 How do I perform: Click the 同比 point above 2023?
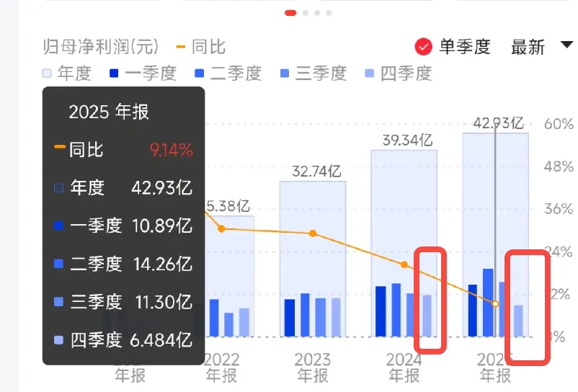[313, 233]
